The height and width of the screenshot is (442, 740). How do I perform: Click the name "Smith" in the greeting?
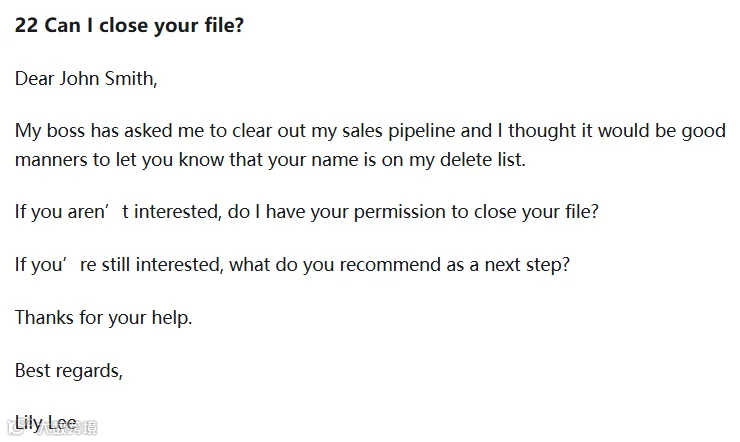[x=130, y=78]
